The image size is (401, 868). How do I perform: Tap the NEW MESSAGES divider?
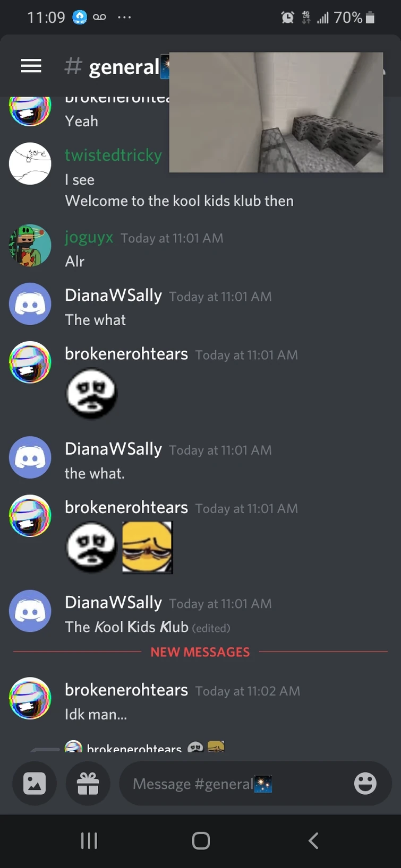click(x=200, y=652)
